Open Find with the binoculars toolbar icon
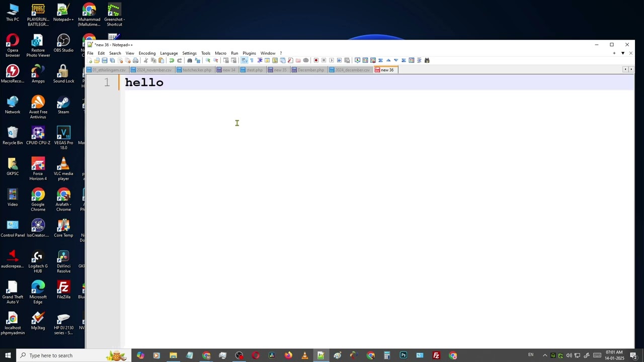This screenshot has width=644, height=362. point(190,60)
